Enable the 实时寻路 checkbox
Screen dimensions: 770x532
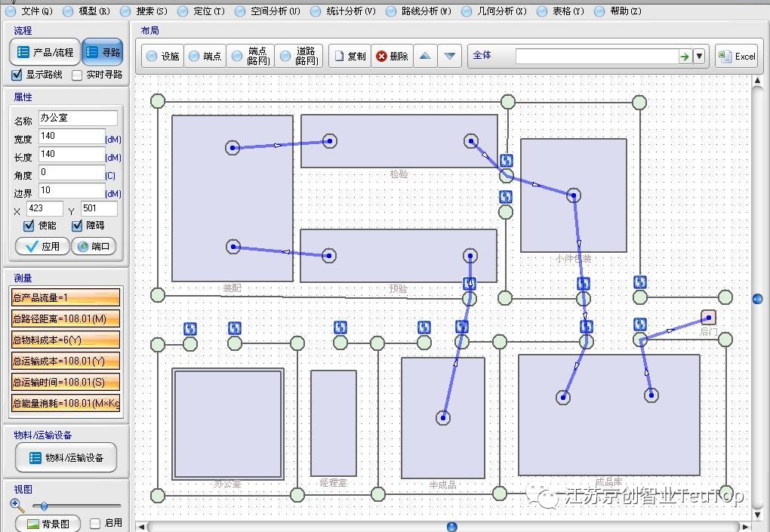pos(75,75)
